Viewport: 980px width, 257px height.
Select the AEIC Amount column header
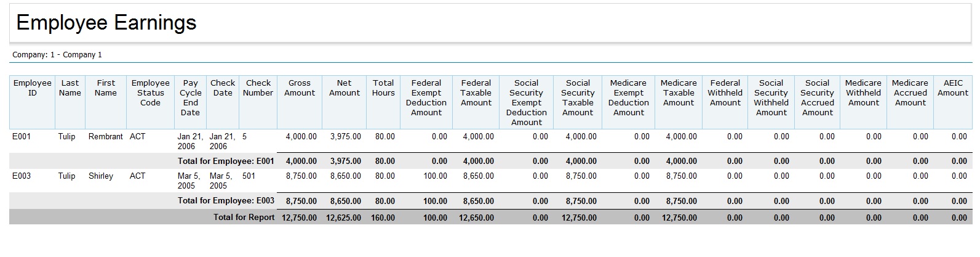coord(952,88)
